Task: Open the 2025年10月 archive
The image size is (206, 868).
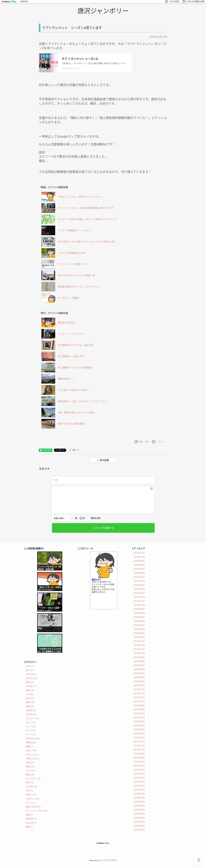Action: [x=139, y=557]
